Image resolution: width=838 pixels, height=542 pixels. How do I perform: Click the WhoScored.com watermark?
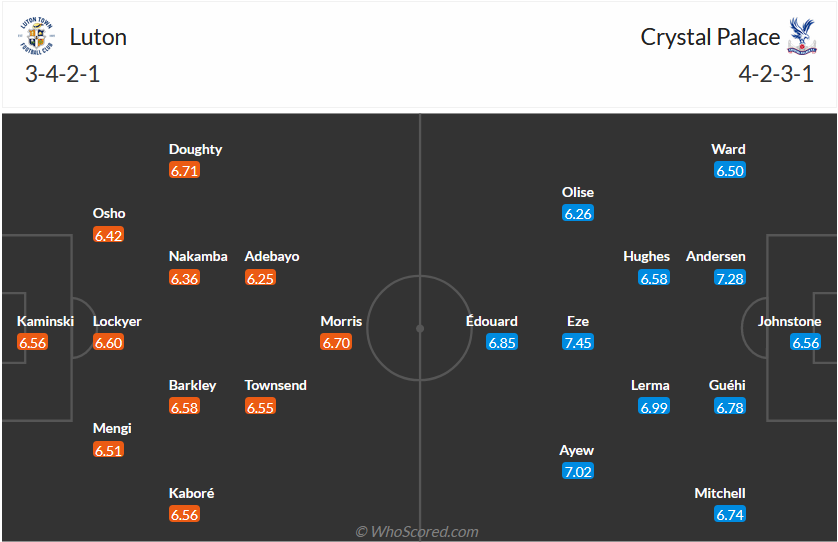[417, 532]
